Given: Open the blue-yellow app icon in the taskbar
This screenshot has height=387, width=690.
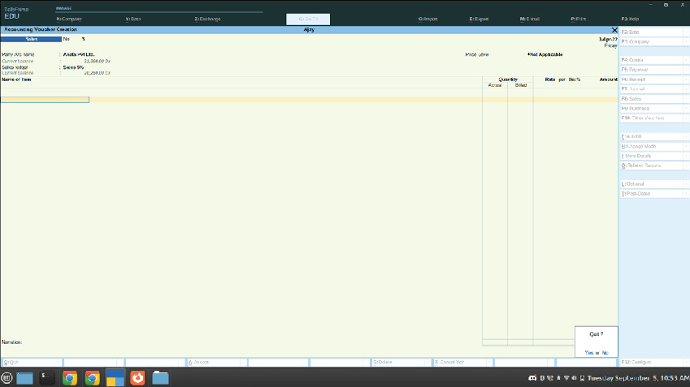Looking at the screenshot, I should pyautogui.click(x=115, y=378).
